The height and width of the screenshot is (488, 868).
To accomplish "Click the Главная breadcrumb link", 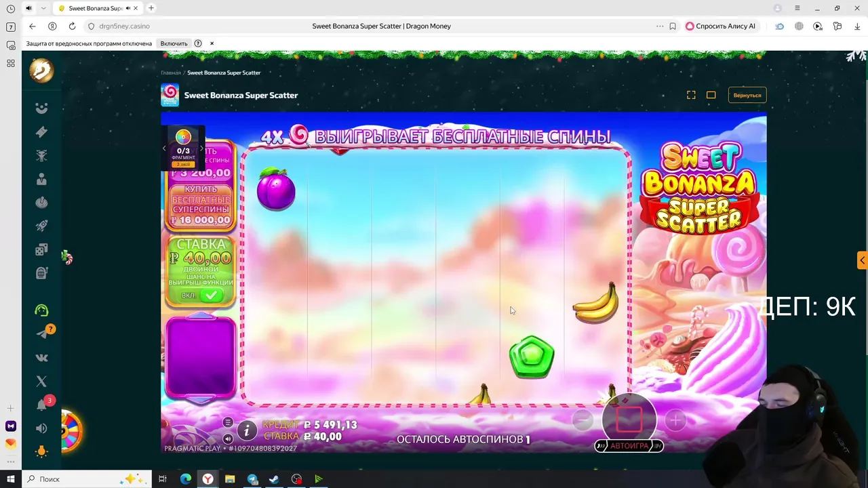I will (171, 73).
